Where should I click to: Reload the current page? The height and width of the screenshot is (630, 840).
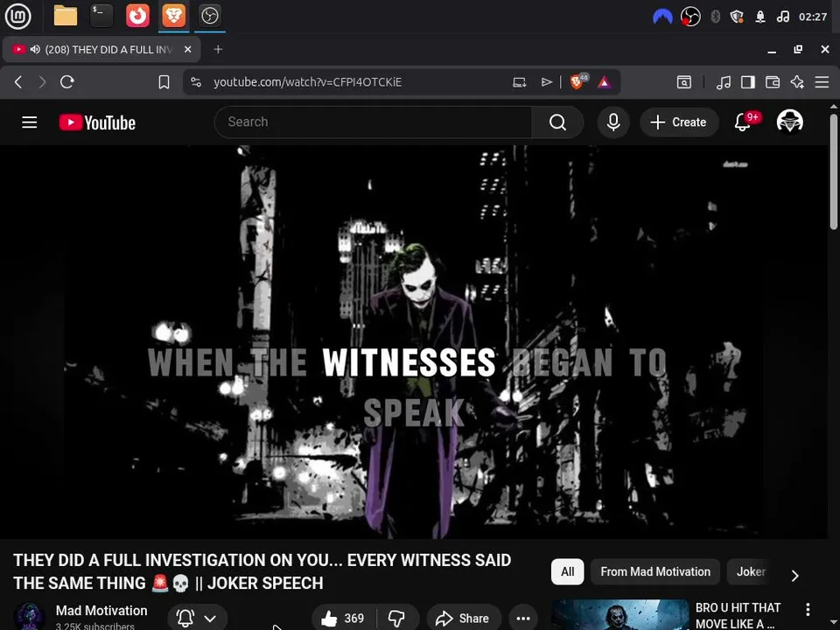click(67, 82)
